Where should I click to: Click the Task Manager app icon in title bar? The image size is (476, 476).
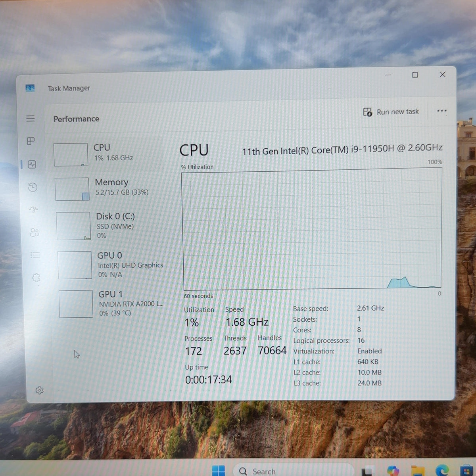[30, 88]
